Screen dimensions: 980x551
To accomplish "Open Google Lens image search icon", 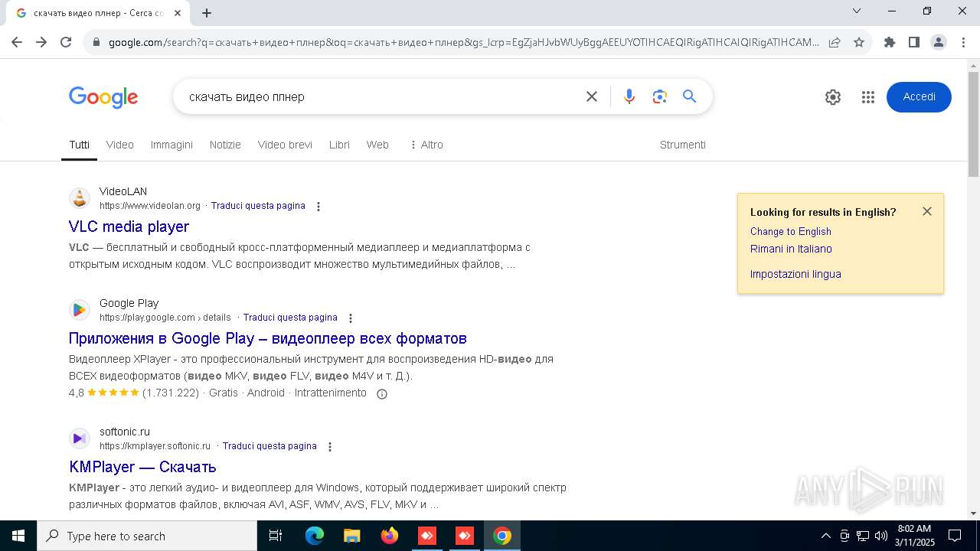I will (660, 96).
